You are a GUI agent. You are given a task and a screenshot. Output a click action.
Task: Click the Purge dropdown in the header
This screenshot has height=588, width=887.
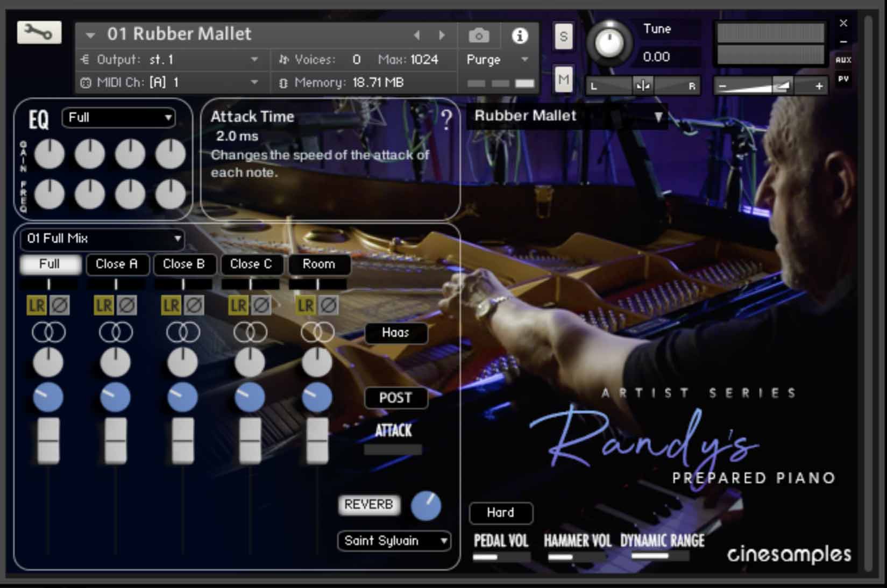[495, 60]
